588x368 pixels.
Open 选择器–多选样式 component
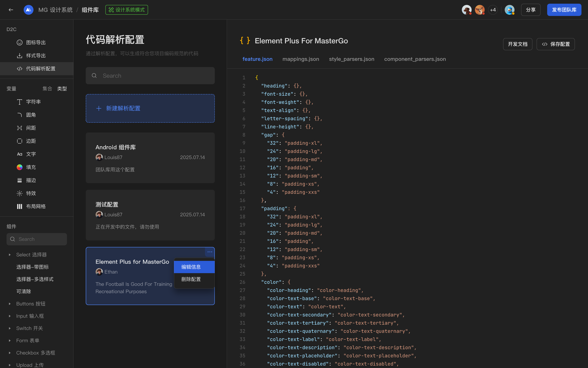(x=35, y=279)
